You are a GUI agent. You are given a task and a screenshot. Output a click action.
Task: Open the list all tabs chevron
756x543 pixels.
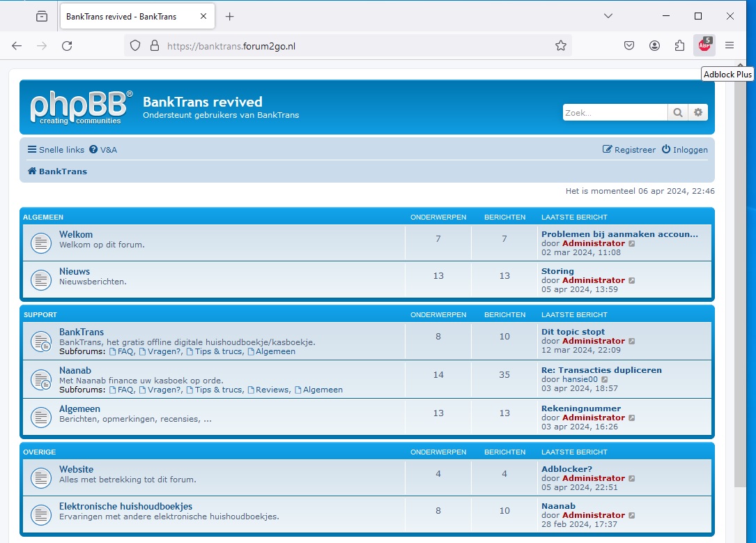click(608, 16)
